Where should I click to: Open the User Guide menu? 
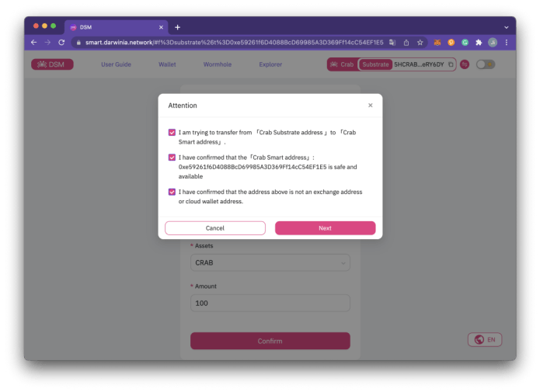coord(116,64)
